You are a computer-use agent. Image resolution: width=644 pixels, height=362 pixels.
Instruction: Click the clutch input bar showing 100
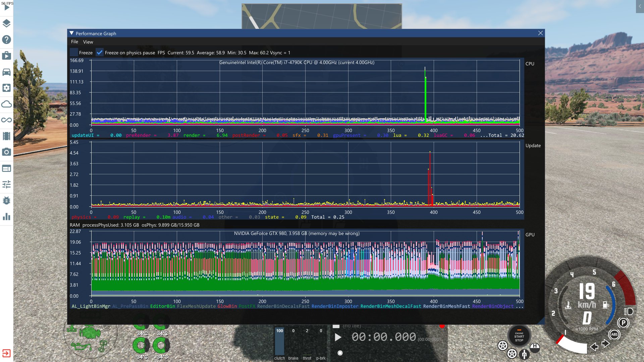(x=279, y=342)
